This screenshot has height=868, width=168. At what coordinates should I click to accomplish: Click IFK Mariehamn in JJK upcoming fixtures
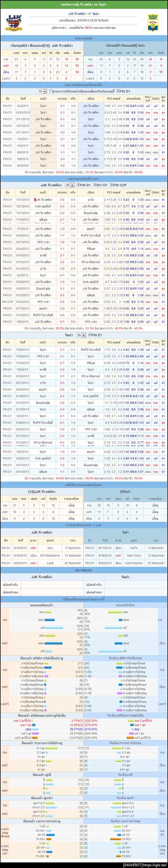point(50,555)
